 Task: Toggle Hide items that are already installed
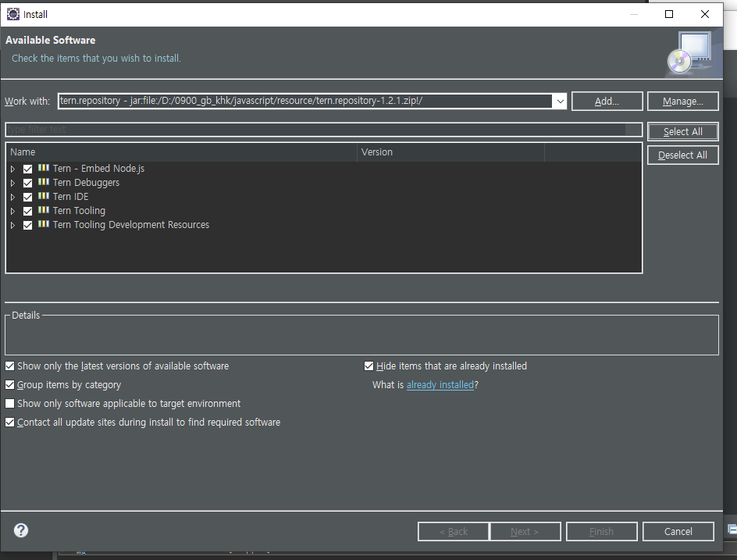coord(369,366)
